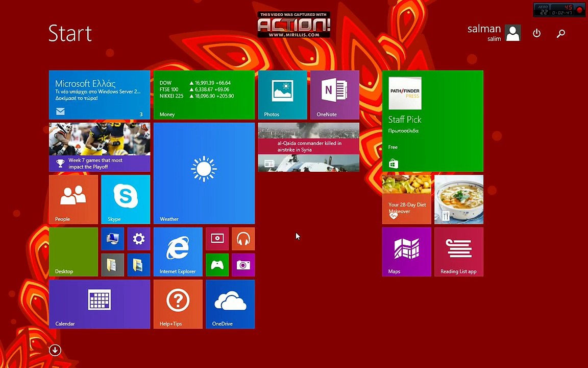Open the Calendar tile
Viewport: 588px width, 368px height.
(x=100, y=304)
